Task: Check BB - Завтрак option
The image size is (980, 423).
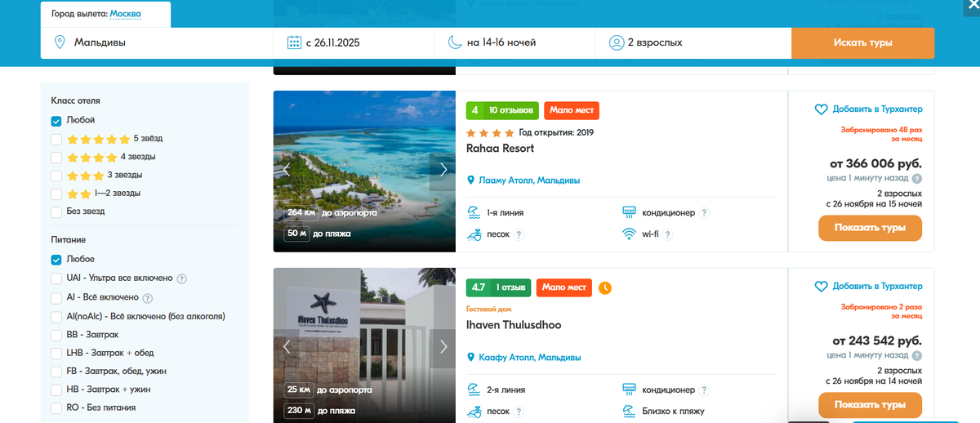Action: 56,335
